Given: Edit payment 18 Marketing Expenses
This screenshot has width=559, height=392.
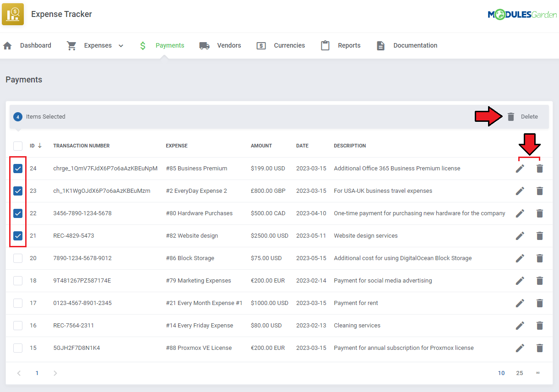Looking at the screenshot, I should pos(520,281).
